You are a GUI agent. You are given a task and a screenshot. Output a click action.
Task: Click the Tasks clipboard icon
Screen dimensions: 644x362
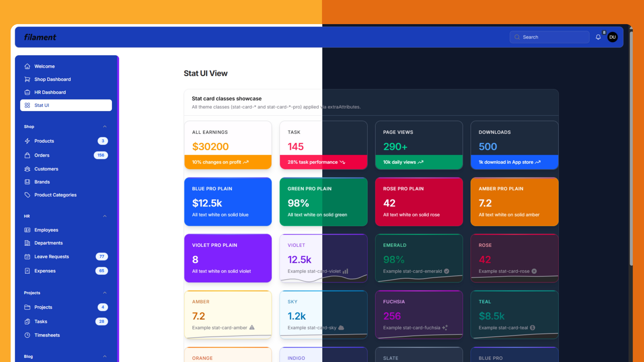tap(27, 321)
